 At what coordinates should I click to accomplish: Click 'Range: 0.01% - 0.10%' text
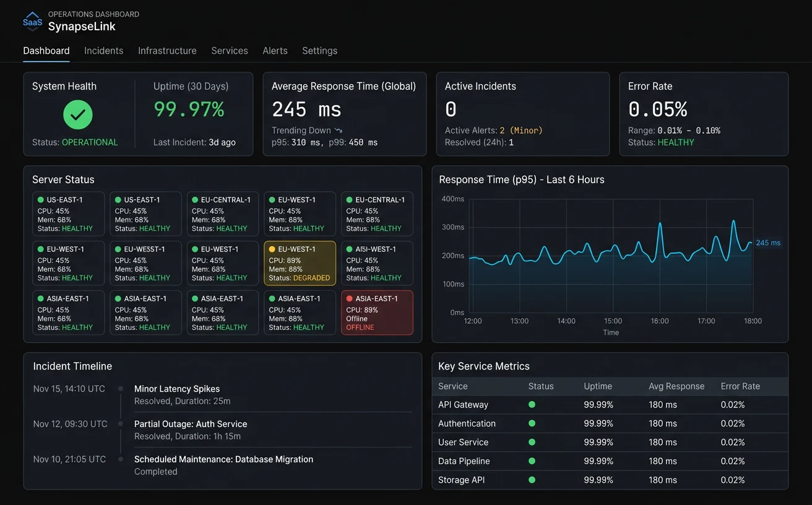(674, 131)
